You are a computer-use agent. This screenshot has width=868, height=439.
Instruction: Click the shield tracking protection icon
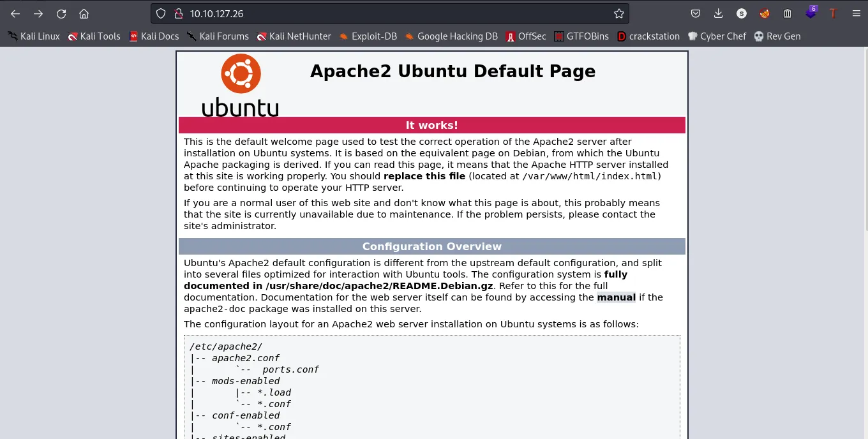[161, 13]
